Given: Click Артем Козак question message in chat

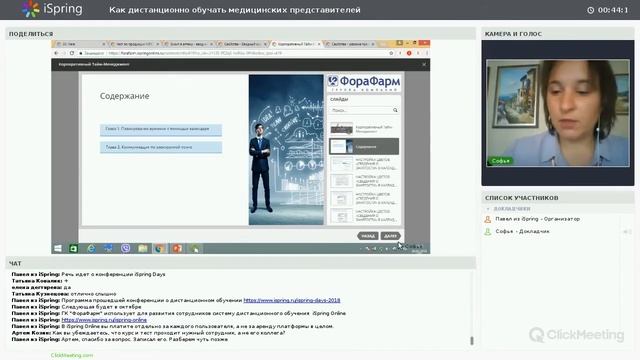Looking at the screenshot, I should tap(148, 333).
